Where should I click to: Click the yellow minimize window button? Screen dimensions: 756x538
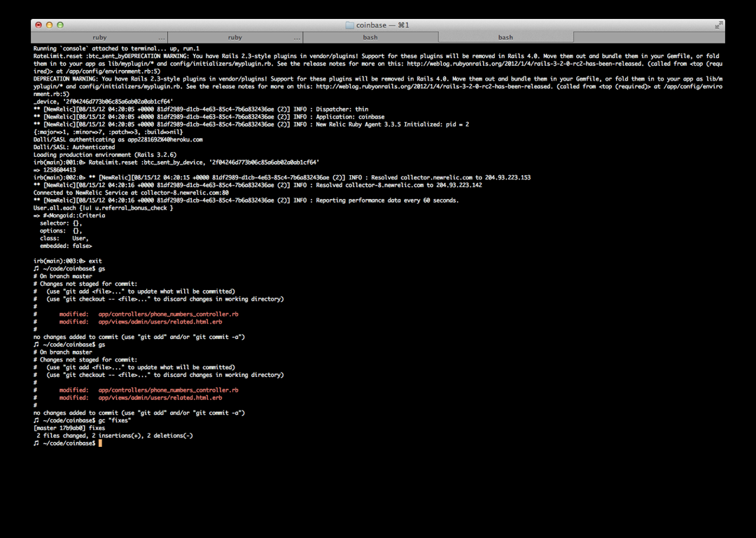49,25
